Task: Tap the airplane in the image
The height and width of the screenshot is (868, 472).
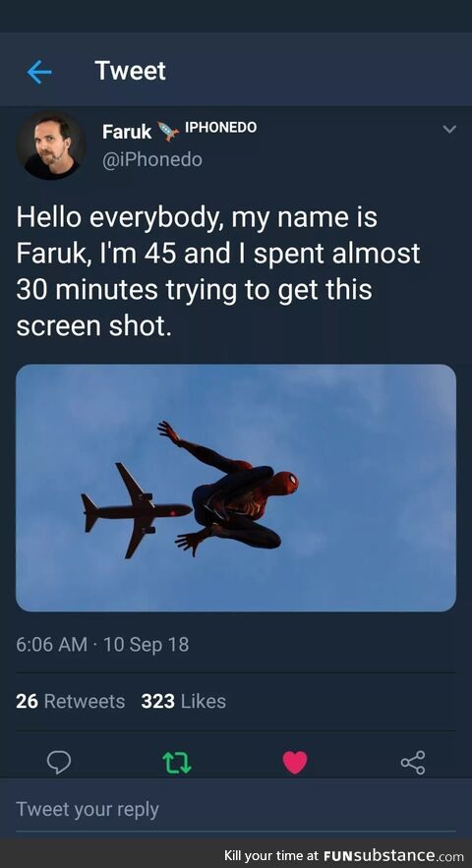Action: [x=136, y=510]
